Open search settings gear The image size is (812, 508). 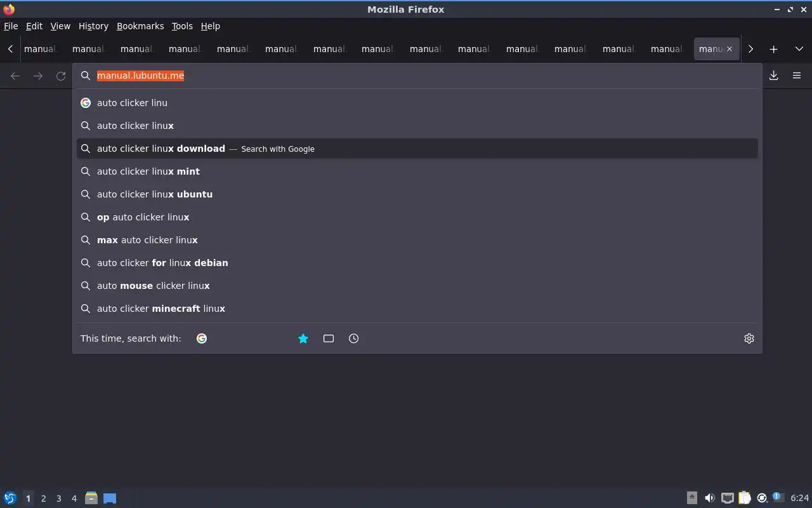tap(749, 338)
